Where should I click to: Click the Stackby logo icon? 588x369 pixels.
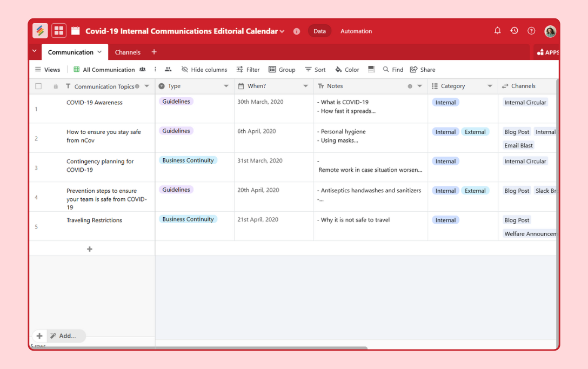tap(40, 31)
